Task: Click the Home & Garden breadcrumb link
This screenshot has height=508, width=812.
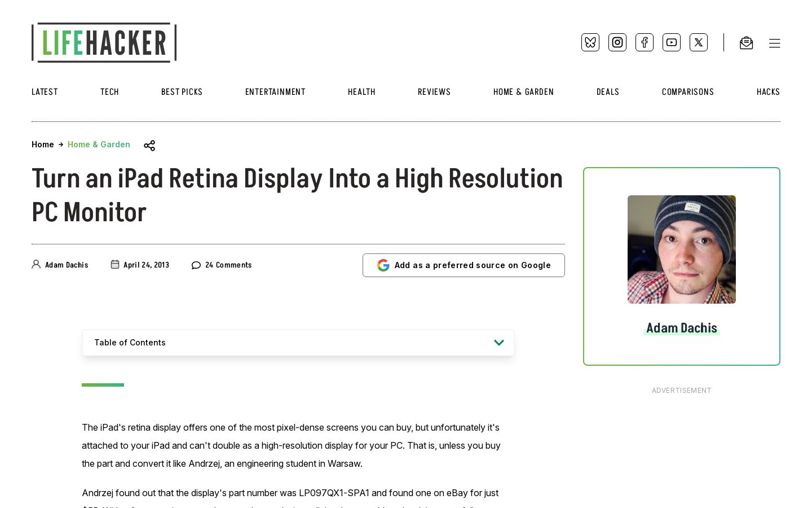Action: tap(99, 144)
